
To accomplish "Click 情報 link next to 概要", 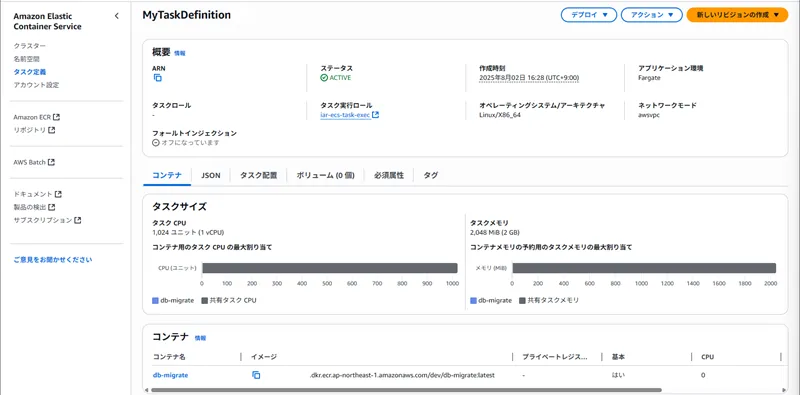I will click(x=180, y=53).
